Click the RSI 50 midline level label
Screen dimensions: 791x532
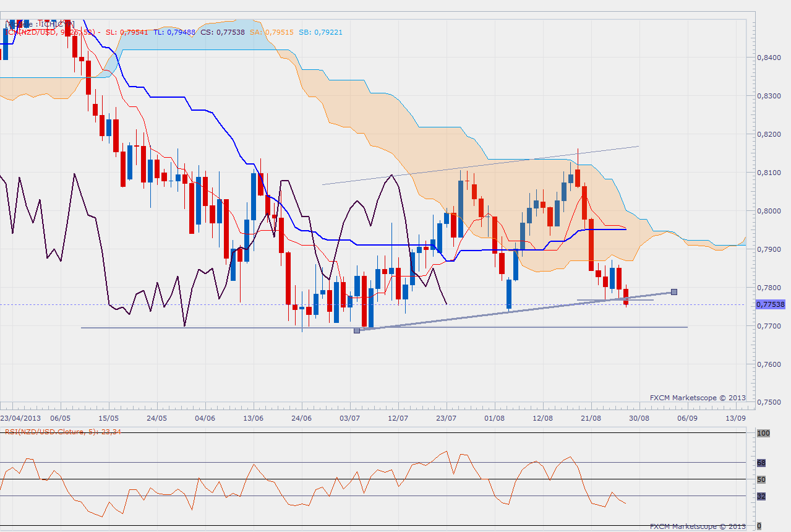coord(761,479)
